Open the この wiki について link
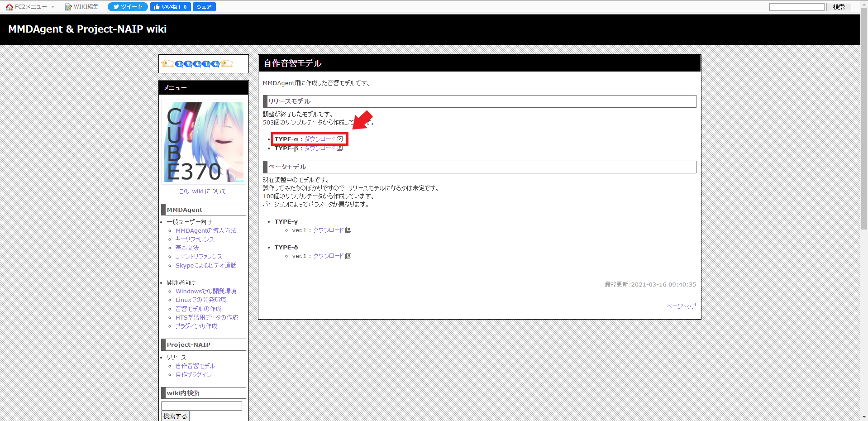868x421 pixels. pos(203,191)
